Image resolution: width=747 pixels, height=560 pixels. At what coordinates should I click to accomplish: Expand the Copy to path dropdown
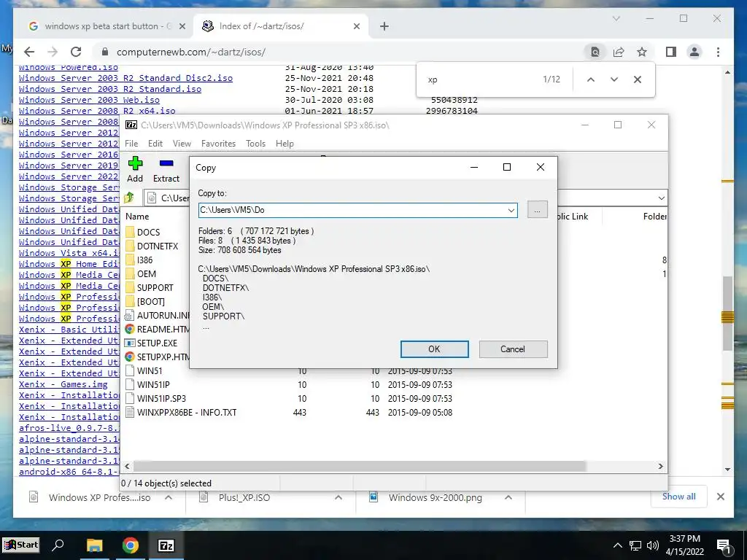tap(511, 210)
